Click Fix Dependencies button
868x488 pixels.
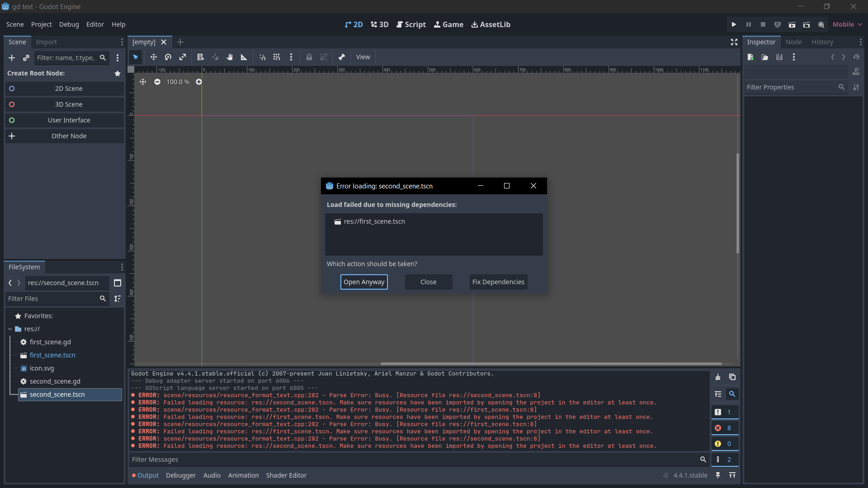498,282
